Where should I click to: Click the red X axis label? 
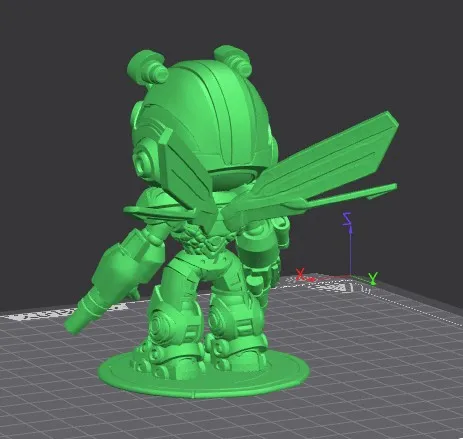300,274
